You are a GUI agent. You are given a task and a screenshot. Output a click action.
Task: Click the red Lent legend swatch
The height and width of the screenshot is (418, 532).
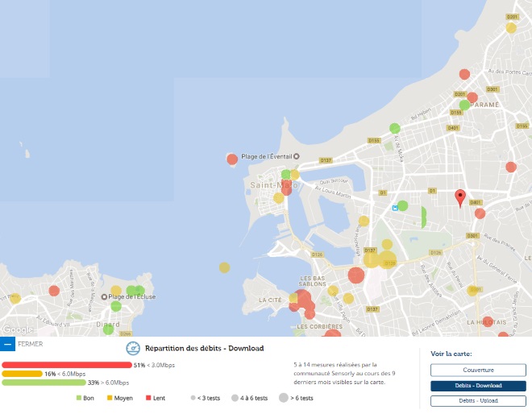pos(148,398)
